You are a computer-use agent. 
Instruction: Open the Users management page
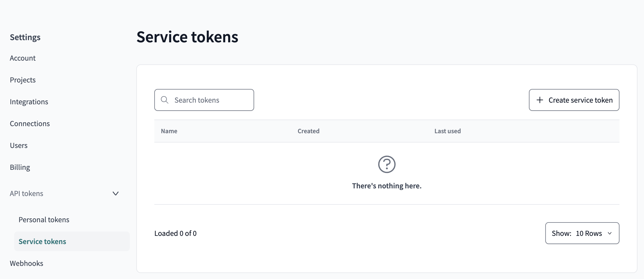(19, 145)
